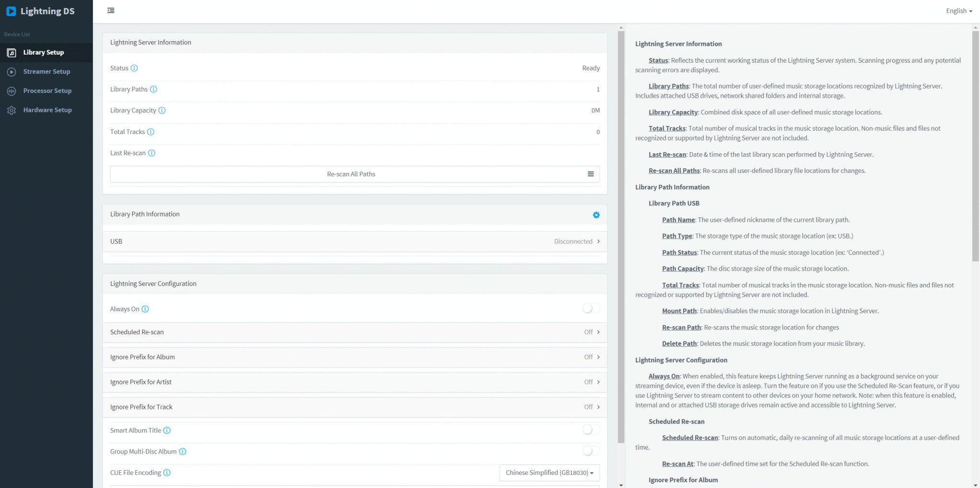The width and height of the screenshot is (980, 488).
Task: Go to Processor Setup page
Action: click(x=46, y=91)
